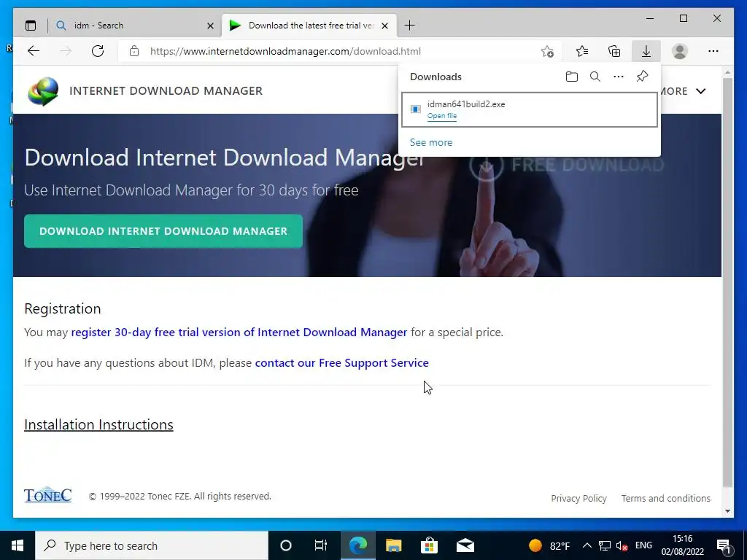Click the page vertical scrollbar thumb
Image resolution: width=747 pixels, height=560 pixels.
tap(727, 282)
